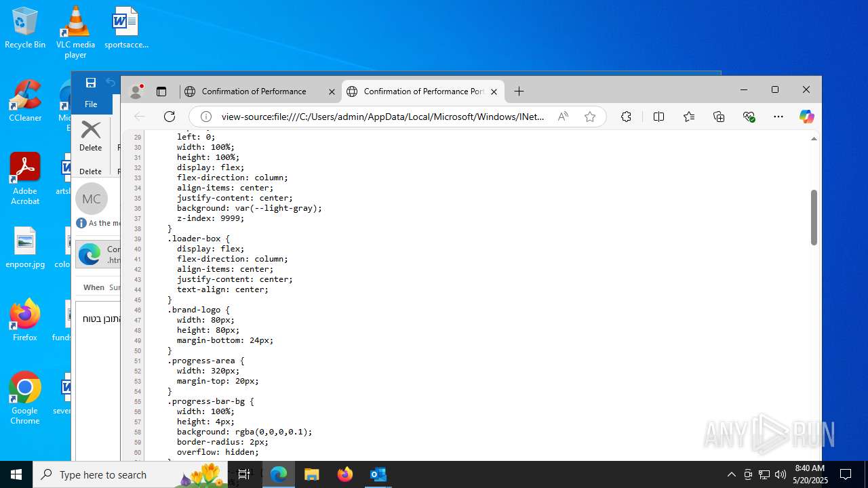The image size is (868, 488).
Task: Open network status tray icon
Action: point(764,474)
